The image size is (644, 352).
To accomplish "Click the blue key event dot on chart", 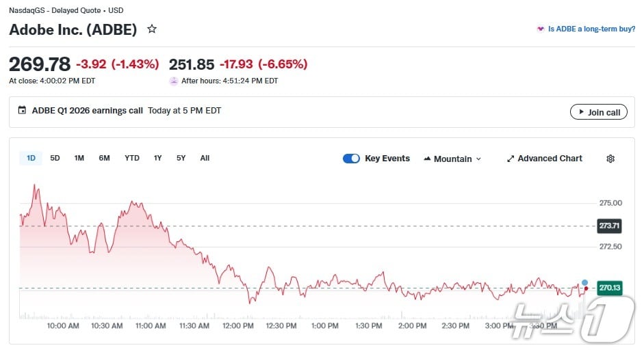I will pyautogui.click(x=584, y=282).
